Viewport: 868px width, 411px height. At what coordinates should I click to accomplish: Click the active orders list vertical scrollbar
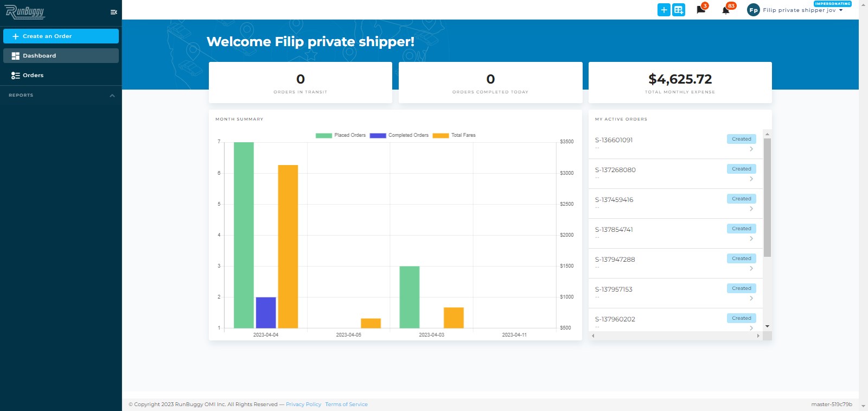[767, 198]
